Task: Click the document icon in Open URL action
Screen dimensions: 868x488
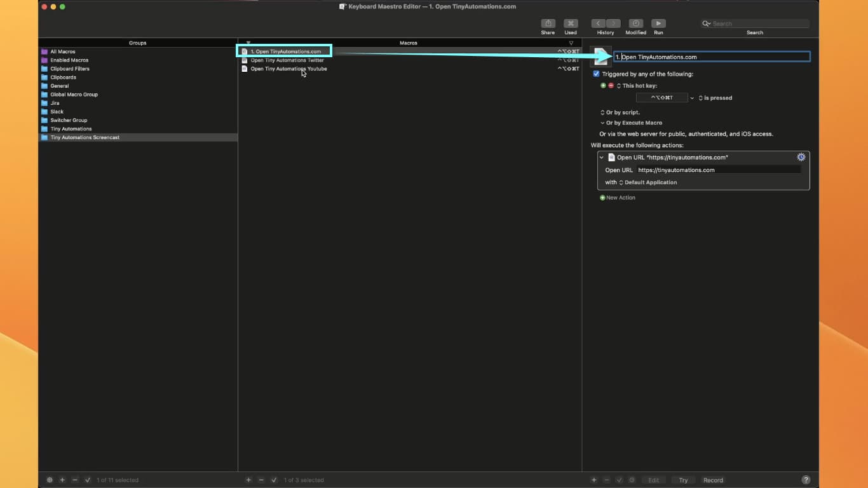Action: [612, 157]
